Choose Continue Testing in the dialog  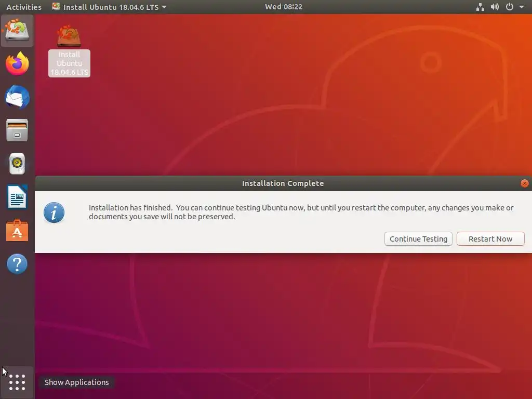coord(418,239)
